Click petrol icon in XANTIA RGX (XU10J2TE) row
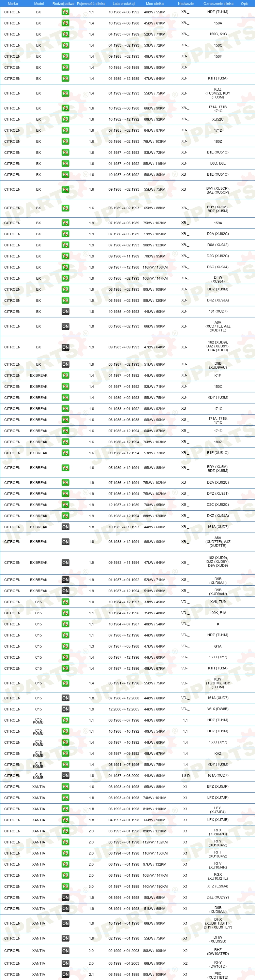The width and height of the screenshot is (255, 980). [66, 875]
